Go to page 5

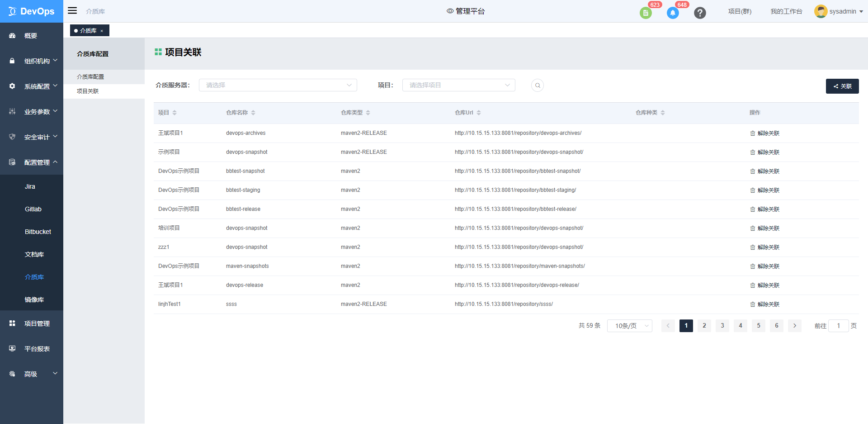coord(759,326)
